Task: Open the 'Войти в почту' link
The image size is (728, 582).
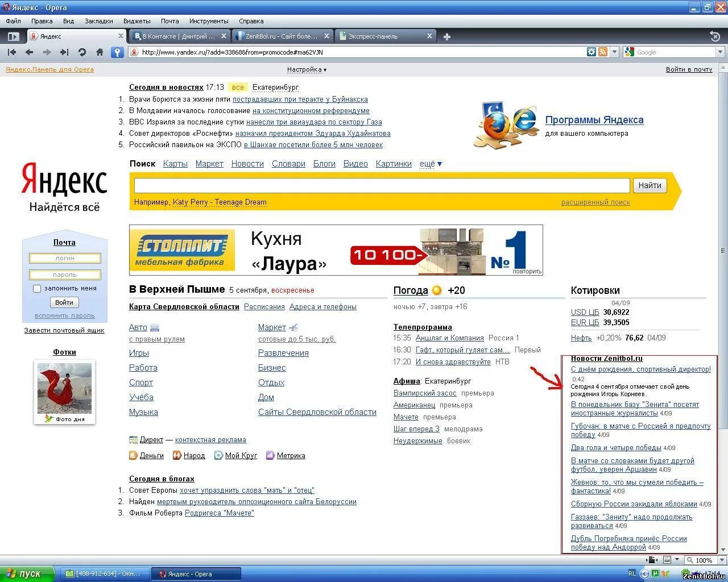Action: click(689, 69)
